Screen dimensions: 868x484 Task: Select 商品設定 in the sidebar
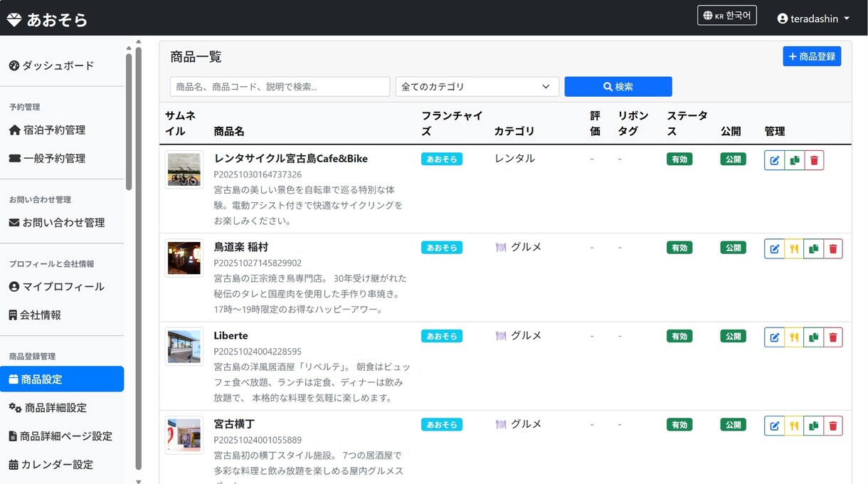pyautogui.click(x=62, y=379)
